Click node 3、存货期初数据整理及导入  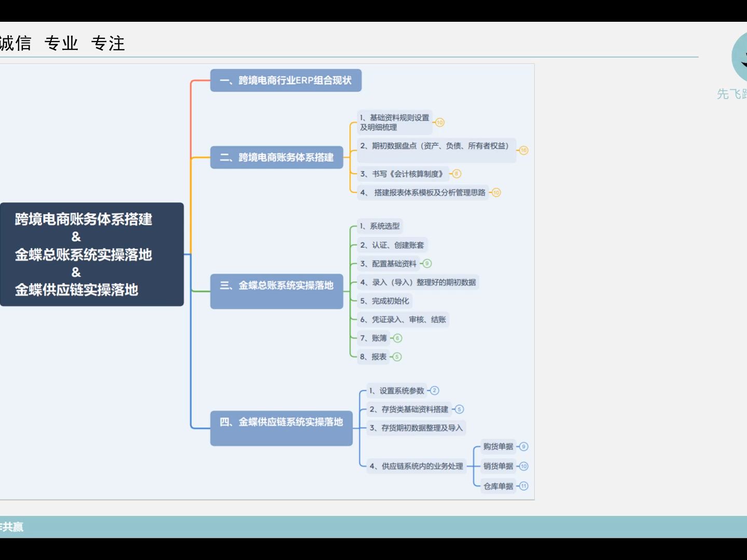pos(416,428)
